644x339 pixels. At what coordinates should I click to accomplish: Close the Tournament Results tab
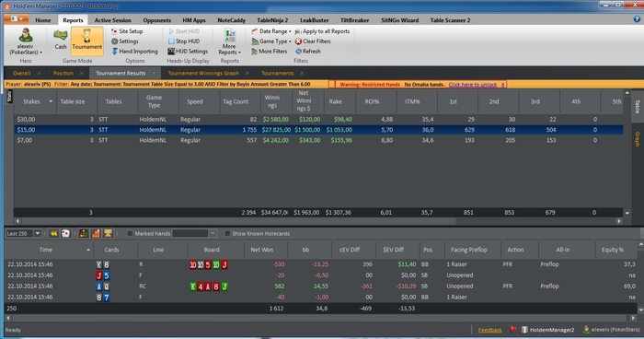click(154, 73)
